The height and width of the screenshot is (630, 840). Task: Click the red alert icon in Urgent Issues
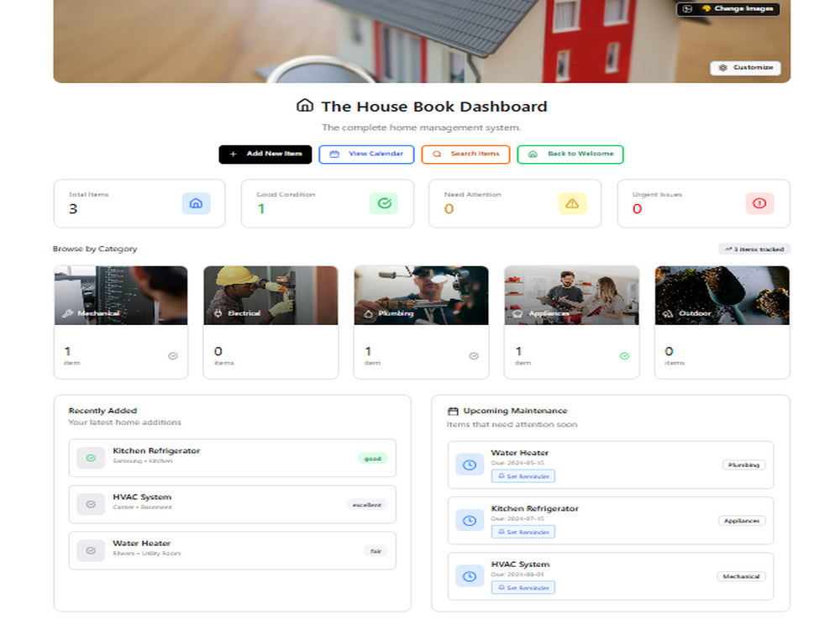coord(759,203)
